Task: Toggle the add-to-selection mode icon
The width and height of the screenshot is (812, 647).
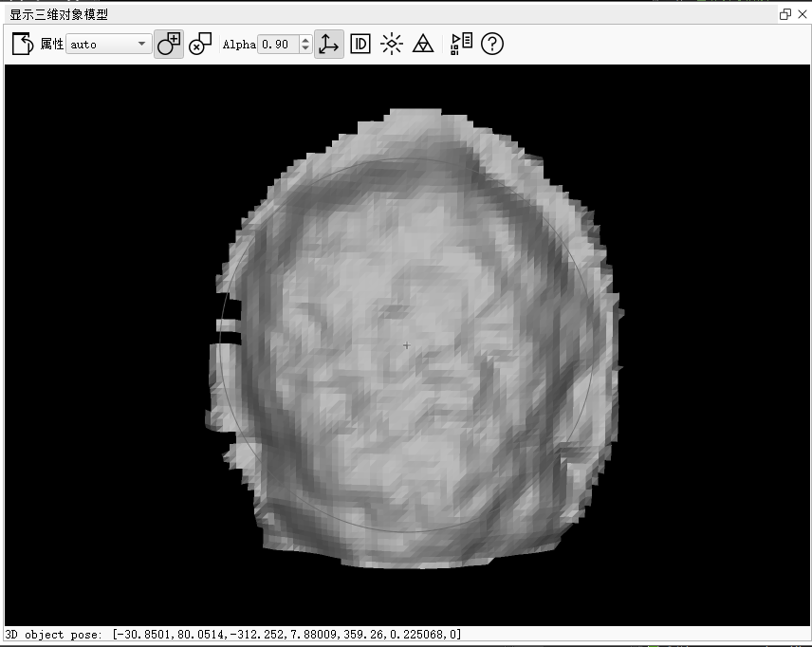Action: pyautogui.click(x=169, y=44)
